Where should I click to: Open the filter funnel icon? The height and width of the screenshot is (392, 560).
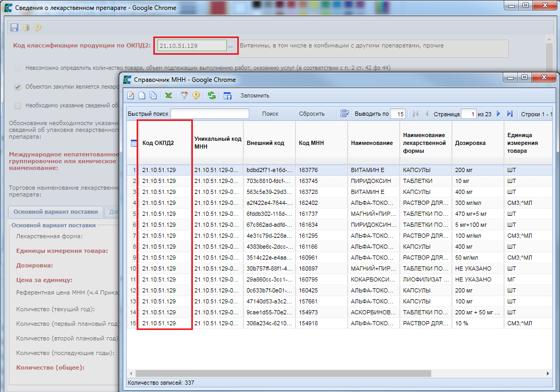[x=184, y=95]
